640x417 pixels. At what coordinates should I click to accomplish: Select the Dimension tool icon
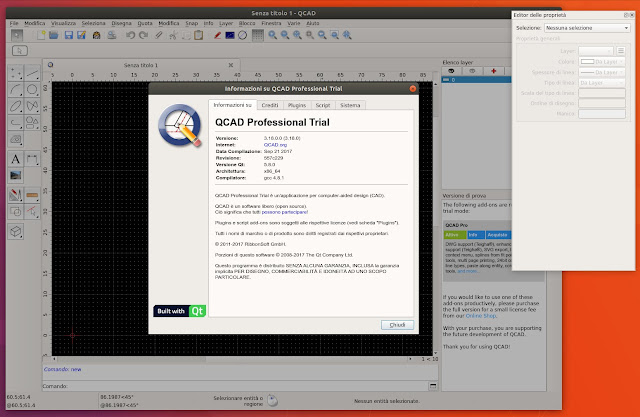pos(32,159)
